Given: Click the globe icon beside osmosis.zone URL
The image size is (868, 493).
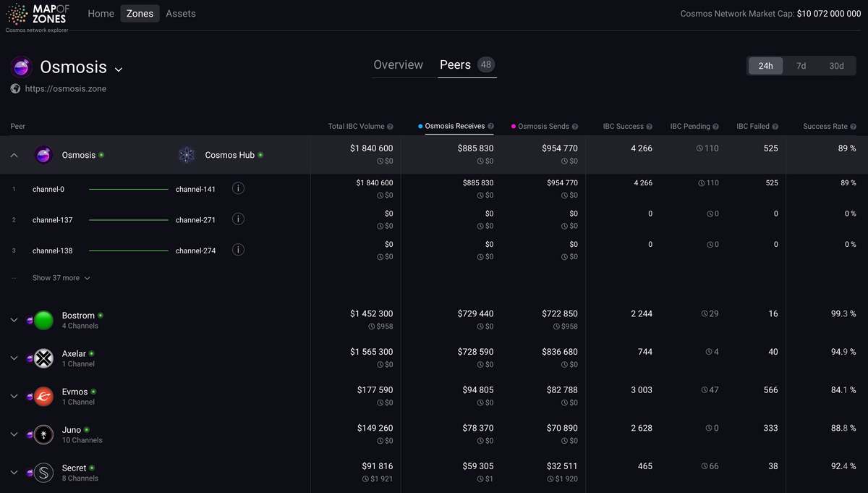Looking at the screenshot, I should click(x=15, y=88).
